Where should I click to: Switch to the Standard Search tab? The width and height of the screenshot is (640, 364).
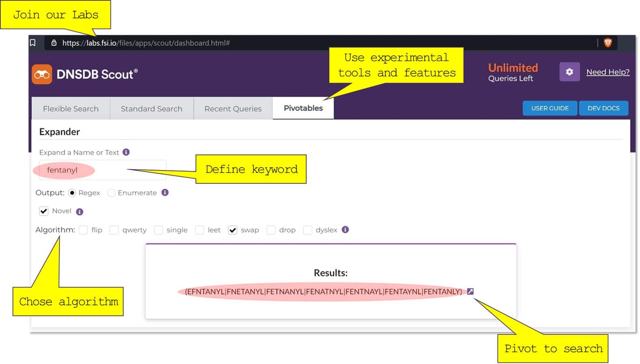tap(151, 108)
